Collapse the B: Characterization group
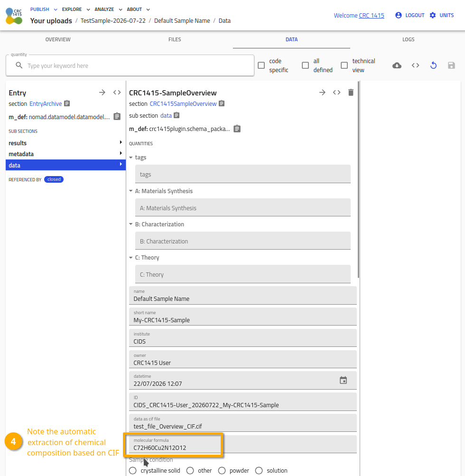465x476 pixels. tap(131, 224)
